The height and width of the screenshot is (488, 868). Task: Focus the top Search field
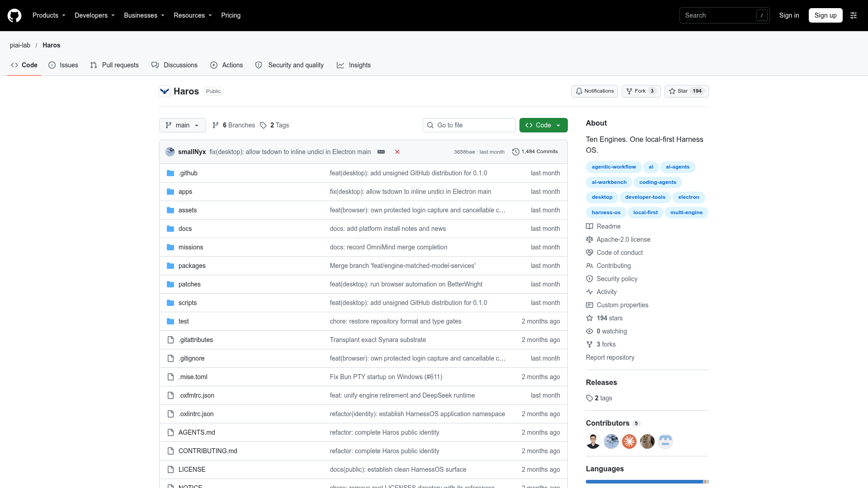(724, 15)
